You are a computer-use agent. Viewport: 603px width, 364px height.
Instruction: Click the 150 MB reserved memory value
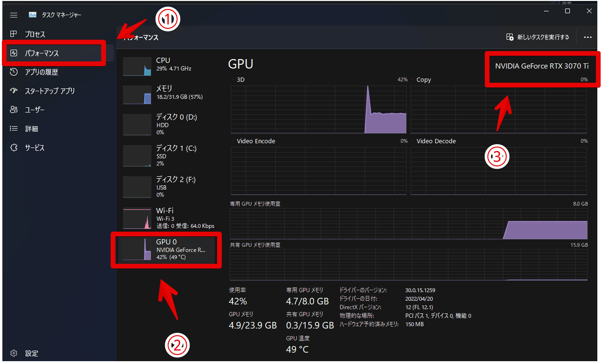[x=414, y=324]
